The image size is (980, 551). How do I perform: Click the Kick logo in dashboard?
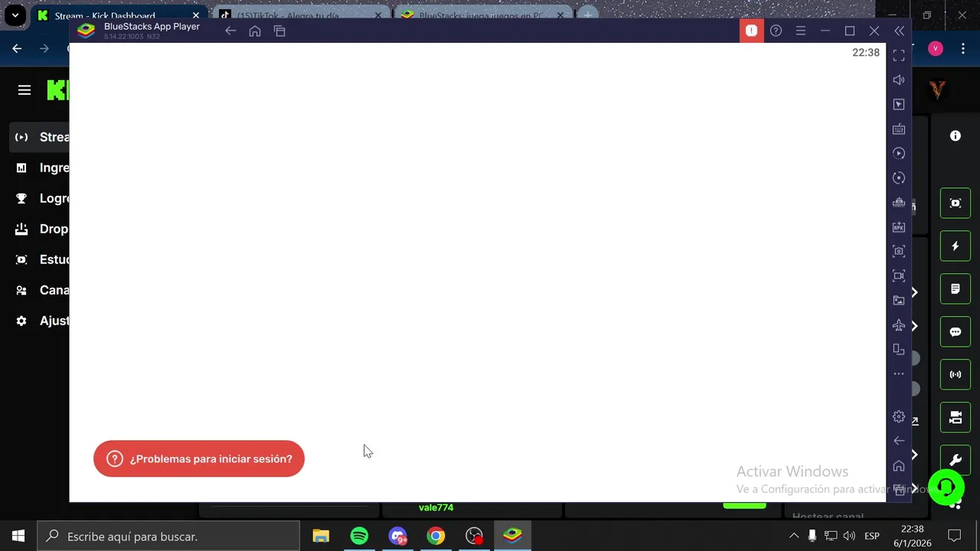[x=57, y=90]
